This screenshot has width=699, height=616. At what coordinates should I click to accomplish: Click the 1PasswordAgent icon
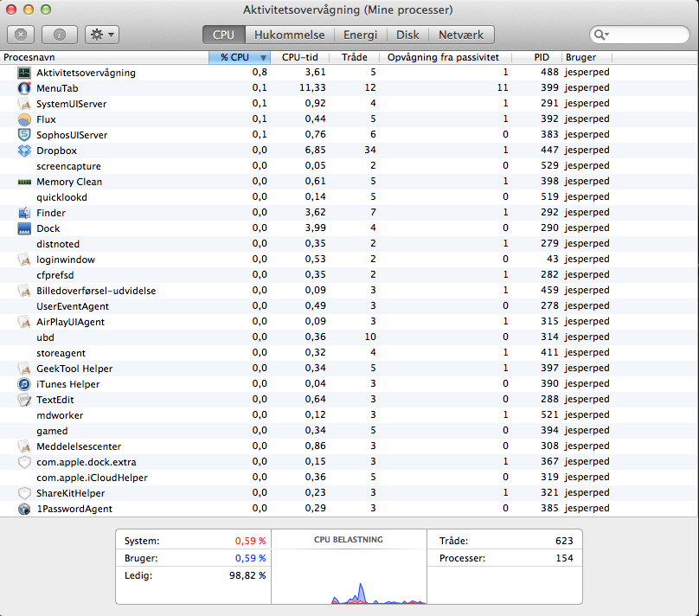click(x=24, y=509)
